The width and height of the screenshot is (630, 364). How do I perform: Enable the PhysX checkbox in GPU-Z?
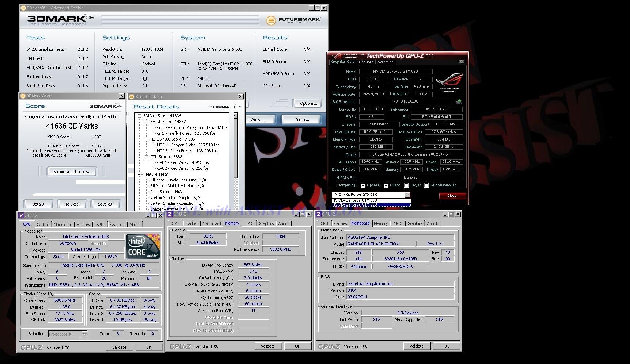point(406,185)
